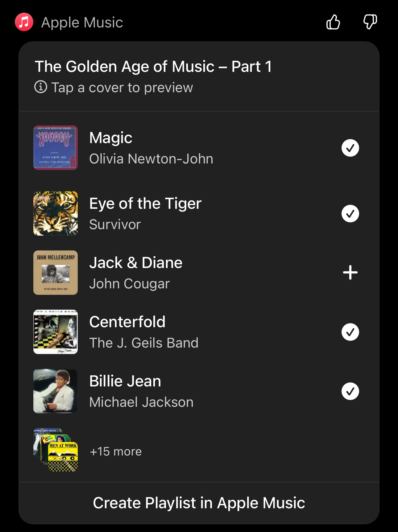Open the stacked album covers group

pos(56,450)
